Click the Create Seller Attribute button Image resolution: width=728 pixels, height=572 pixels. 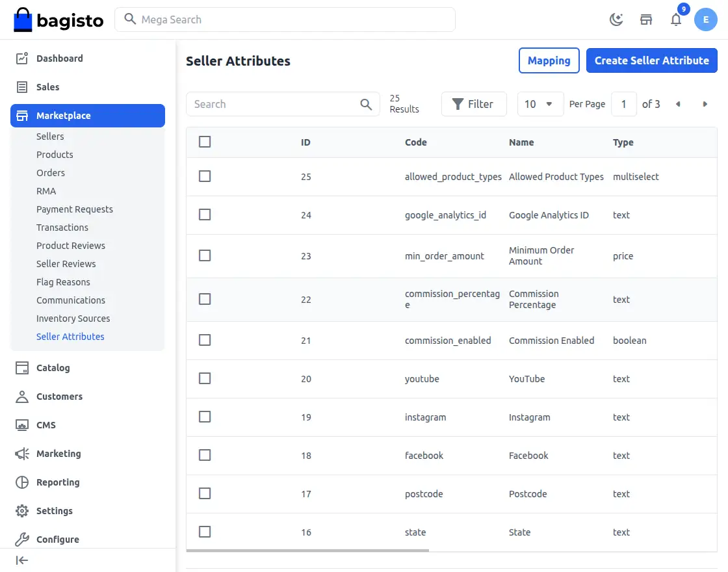click(x=651, y=60)
